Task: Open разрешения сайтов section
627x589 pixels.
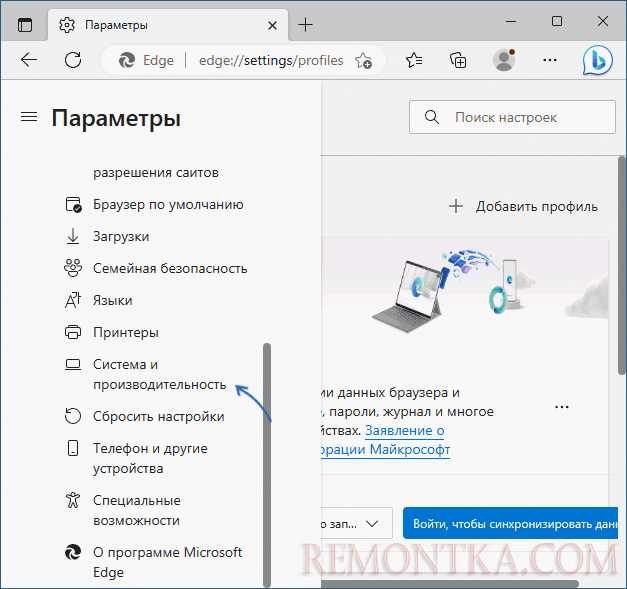Action: pyautogui.click(x=156, y=173)
